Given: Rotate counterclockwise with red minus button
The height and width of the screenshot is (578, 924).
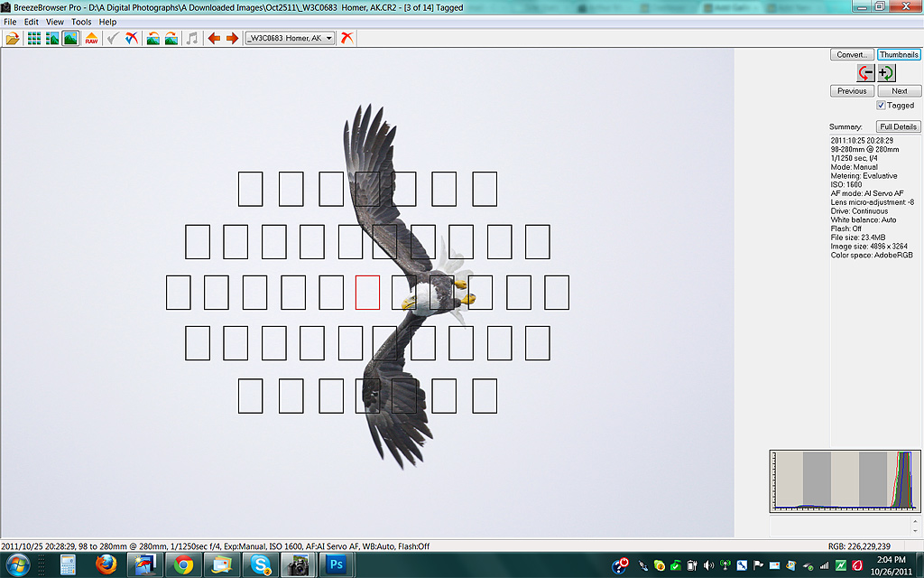Looking at the screenshot, I should coord(865,72).
